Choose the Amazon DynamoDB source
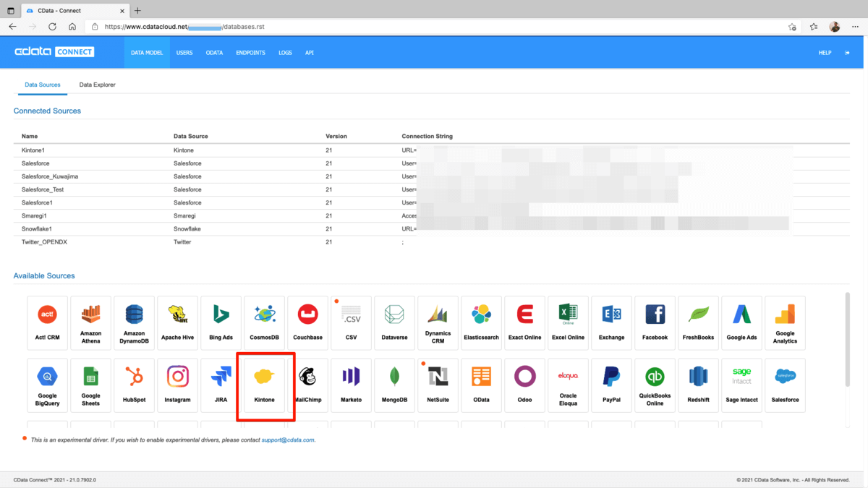Screen dimensions: 868x488 (135, 322)
